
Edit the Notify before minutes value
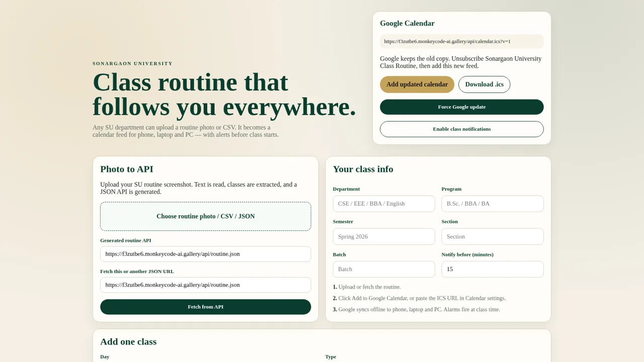[x=493, y=269]
